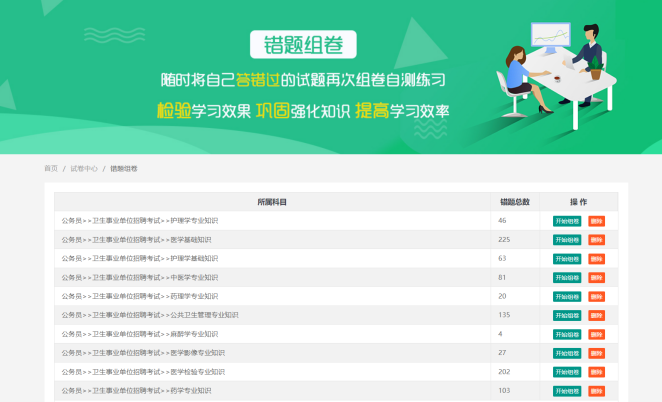Delete the 中医学专业知识 entry

(x=596, y=278)
